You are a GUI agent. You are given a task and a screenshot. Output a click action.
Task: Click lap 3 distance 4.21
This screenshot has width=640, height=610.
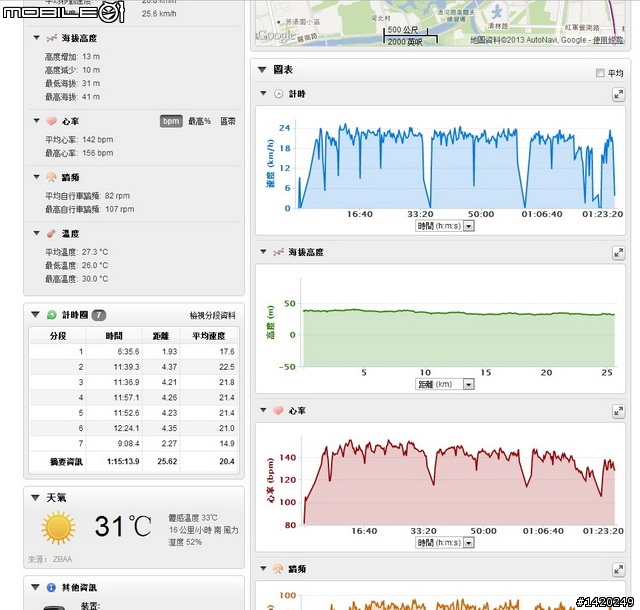[169, 382]
